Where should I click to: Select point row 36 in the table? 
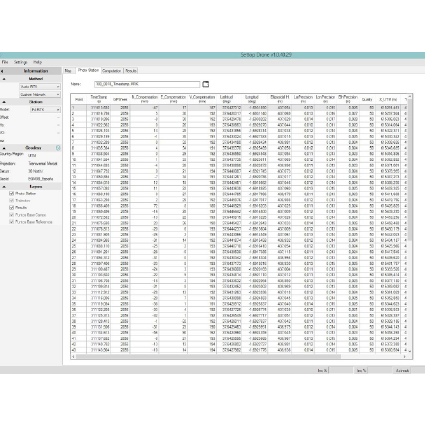(239, 310)
